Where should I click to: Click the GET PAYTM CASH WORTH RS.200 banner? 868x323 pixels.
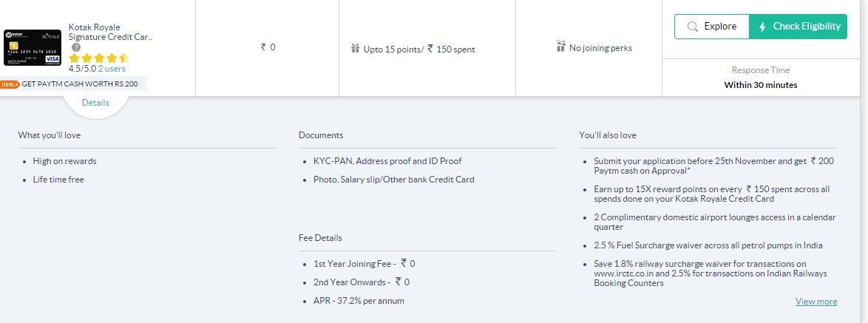point(80,84)
